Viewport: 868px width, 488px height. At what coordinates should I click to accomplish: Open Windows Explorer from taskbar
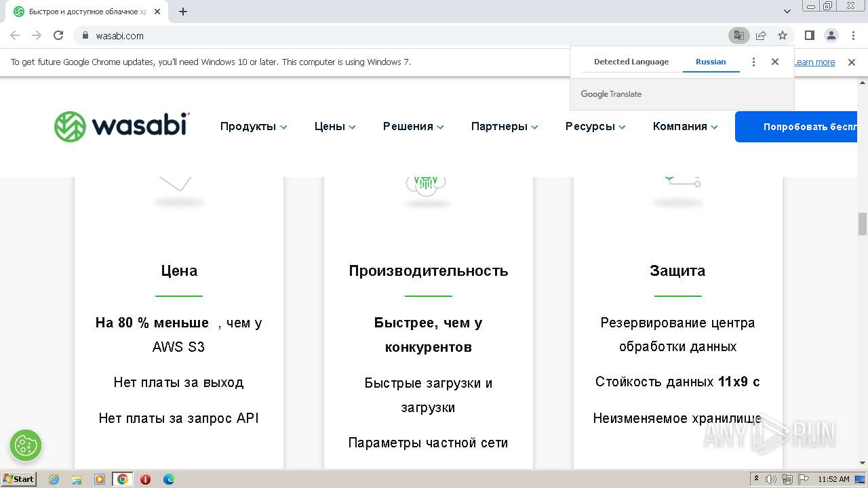pos(77,479)
